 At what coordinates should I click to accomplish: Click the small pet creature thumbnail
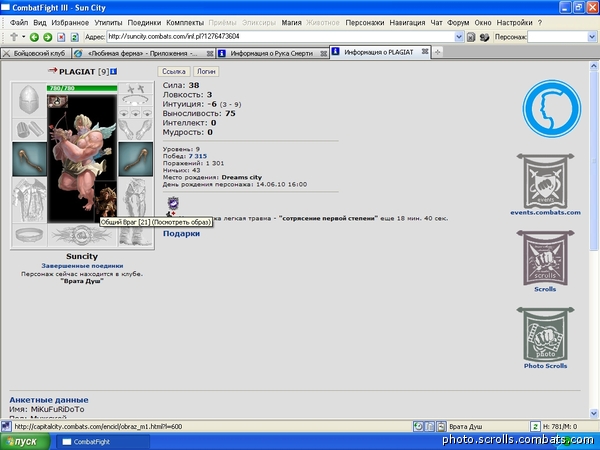coord(105,202)
